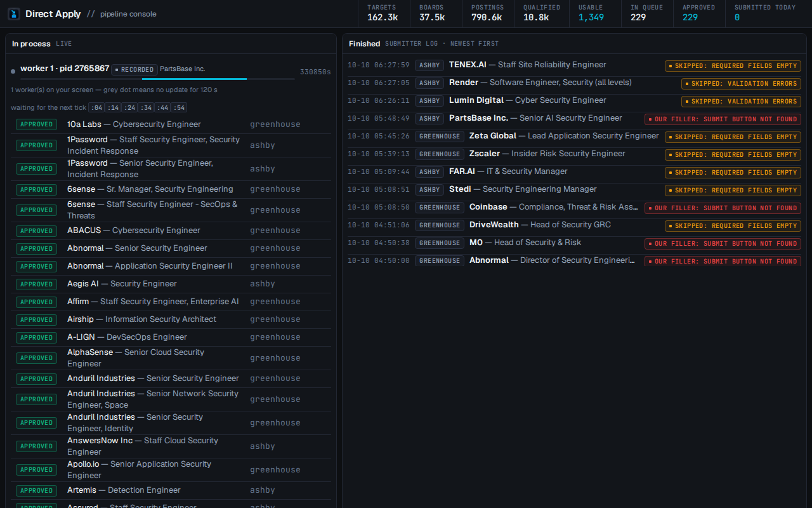Click the 'In process' panel heading
Screen dimensions: 812x508
[31, 44]
